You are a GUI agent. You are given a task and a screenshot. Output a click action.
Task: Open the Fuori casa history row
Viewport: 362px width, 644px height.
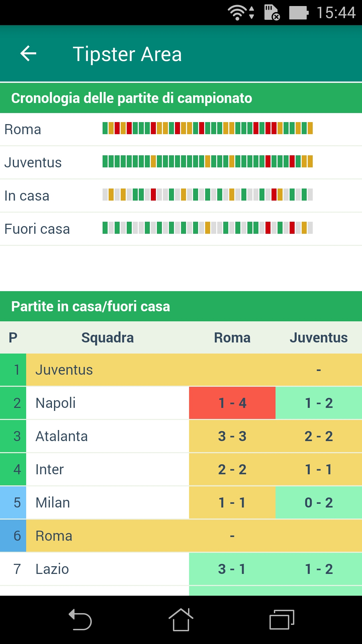tap(181, 229)
